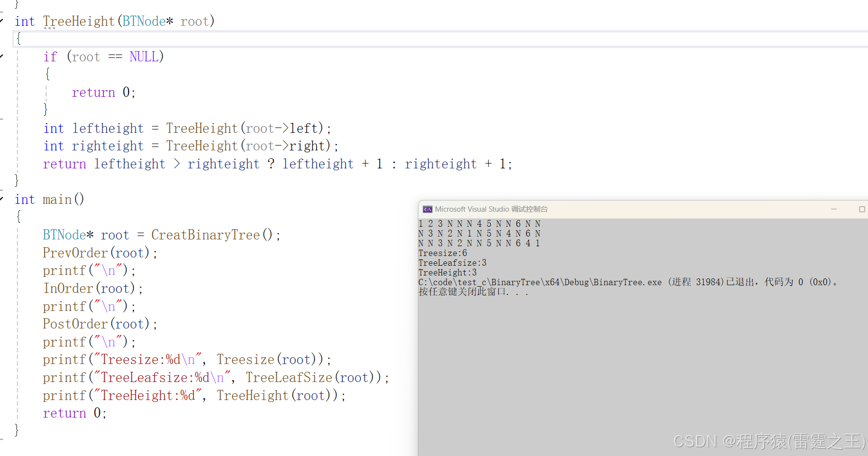Click the 'TreeLeafsize:3' console output

[453, 263]
